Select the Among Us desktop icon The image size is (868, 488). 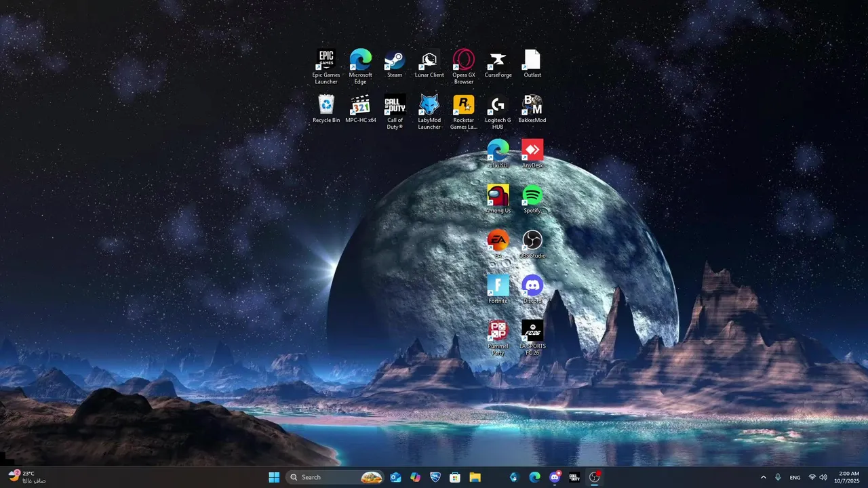[x=498, y=199]
